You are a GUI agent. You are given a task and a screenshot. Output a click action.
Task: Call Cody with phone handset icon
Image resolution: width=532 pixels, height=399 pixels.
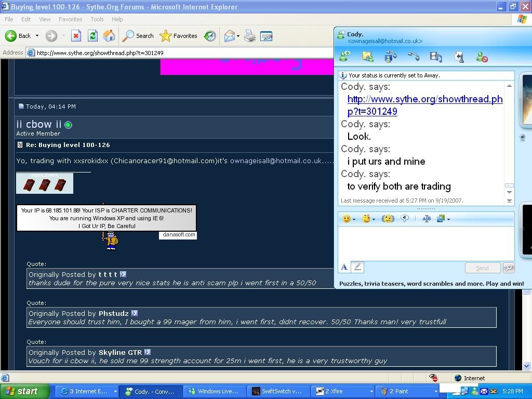413,56
